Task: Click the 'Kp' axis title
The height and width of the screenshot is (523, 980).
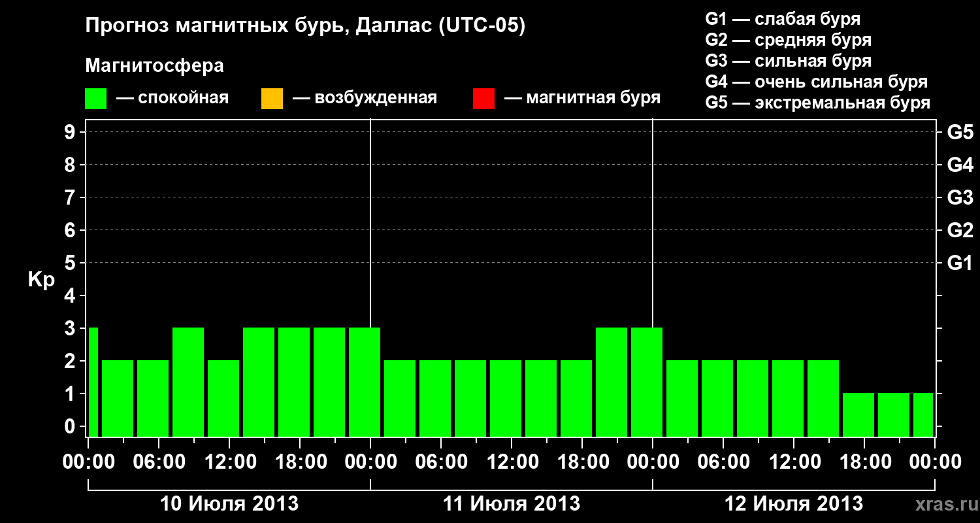Action: 41,280
